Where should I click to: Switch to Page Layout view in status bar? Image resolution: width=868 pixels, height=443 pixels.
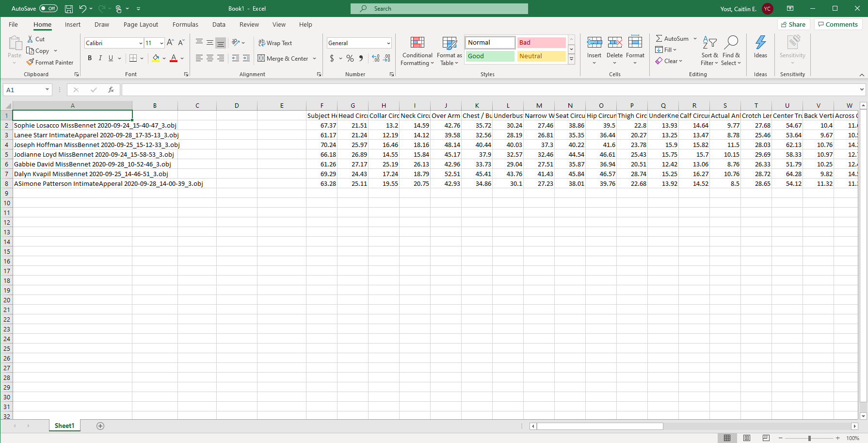[x=747, y=438]
